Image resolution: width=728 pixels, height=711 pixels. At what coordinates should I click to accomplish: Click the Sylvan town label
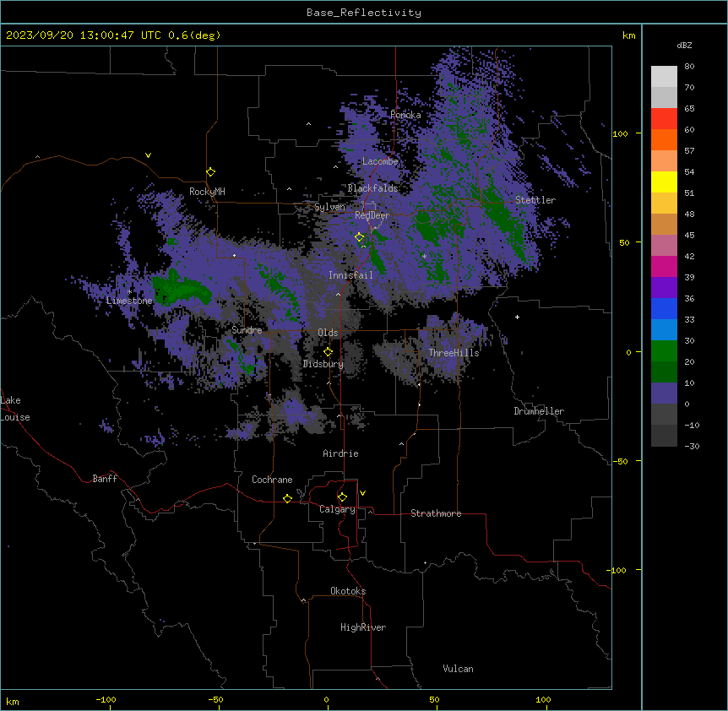point(330,207)
